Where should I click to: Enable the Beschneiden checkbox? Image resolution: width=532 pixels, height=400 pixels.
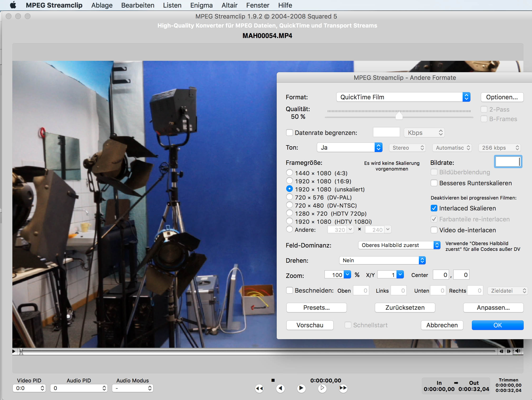tap(289, 290)
